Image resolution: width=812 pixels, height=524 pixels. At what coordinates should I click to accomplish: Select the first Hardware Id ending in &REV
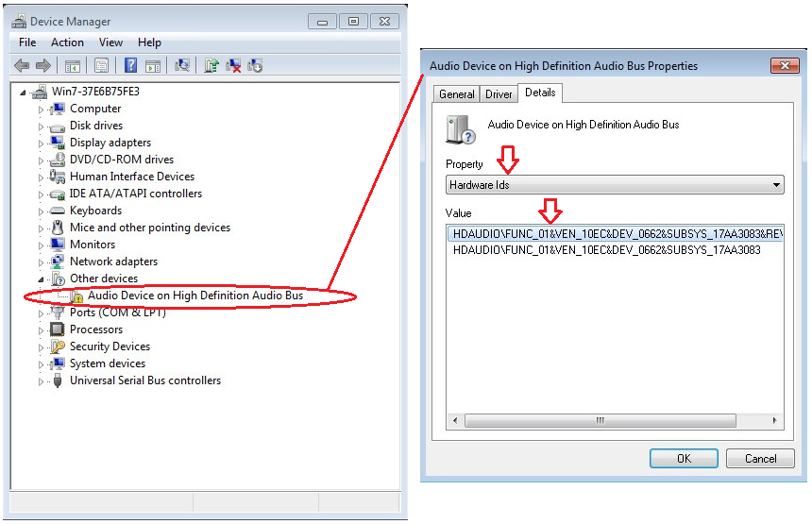point(616,234)
